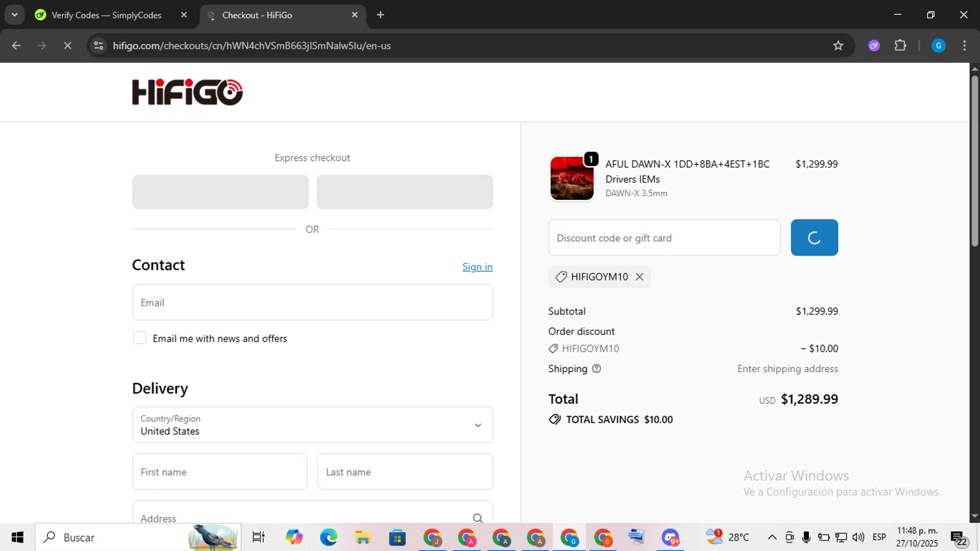Screen dimensions: 980x551
Task: Open the browser Extensions puzzle icon
Action: pyautogui.click(x=900, y=46)
